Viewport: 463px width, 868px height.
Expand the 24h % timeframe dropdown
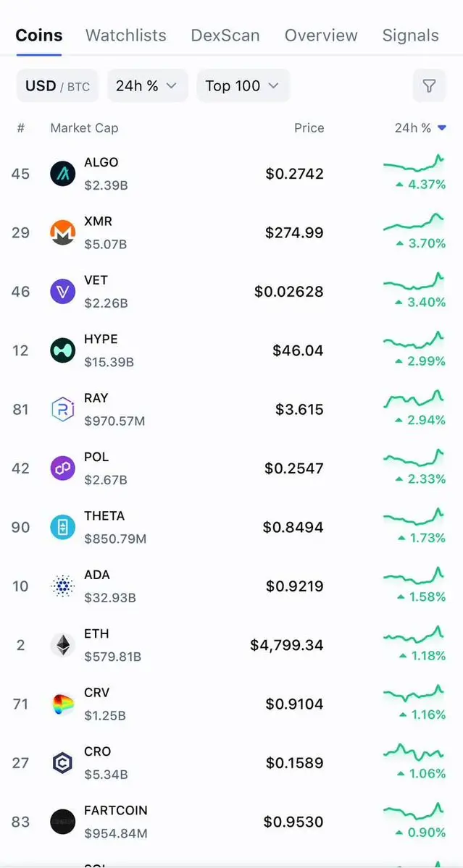pyautogui.click(x=147, y=86)
